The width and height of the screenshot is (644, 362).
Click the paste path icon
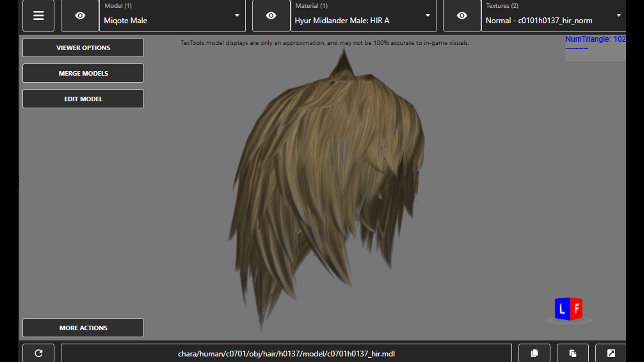[573, 353]
